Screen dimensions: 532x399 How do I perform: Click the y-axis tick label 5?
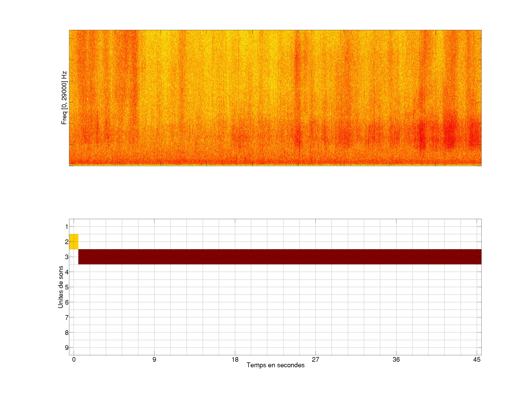pyautogui.click(x=67, y=287)
